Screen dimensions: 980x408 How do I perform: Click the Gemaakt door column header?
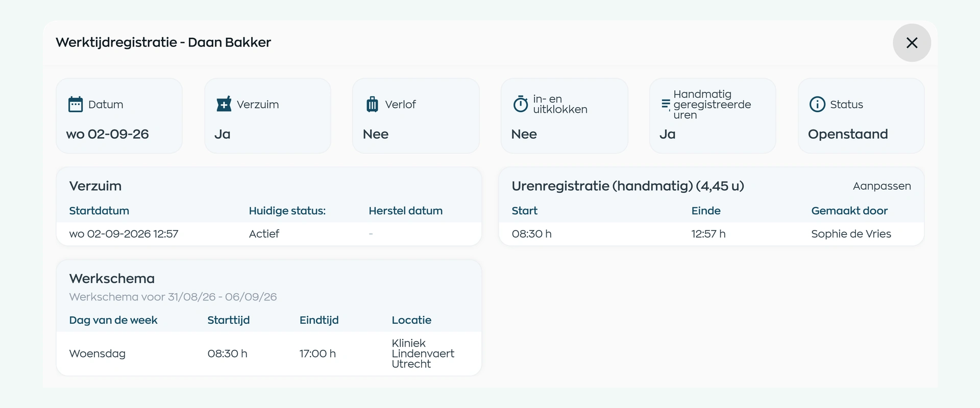coord(849,211)
